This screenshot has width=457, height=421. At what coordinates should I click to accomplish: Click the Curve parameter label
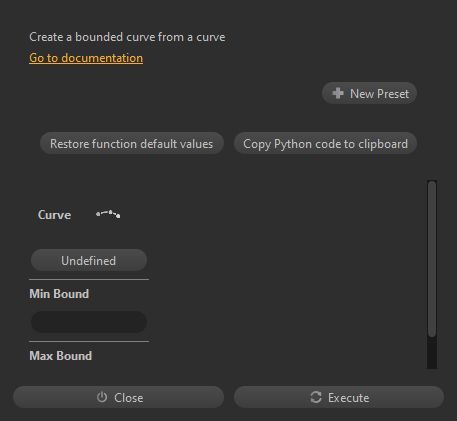click(54, 215)
